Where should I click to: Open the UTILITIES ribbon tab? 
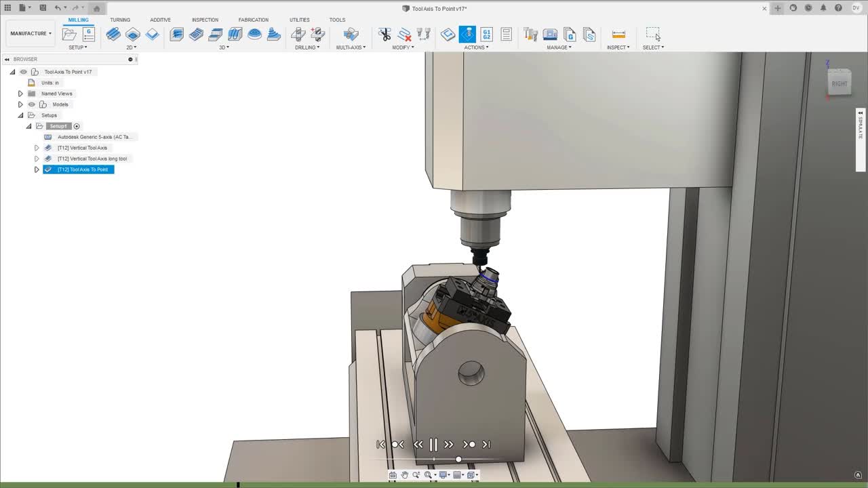tap(299, 20)
